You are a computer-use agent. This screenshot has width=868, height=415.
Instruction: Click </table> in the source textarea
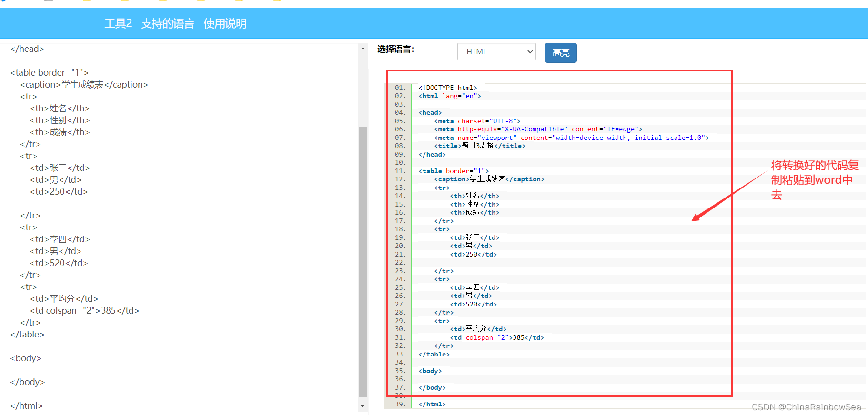pyautogui.click(x=27, y=334)
